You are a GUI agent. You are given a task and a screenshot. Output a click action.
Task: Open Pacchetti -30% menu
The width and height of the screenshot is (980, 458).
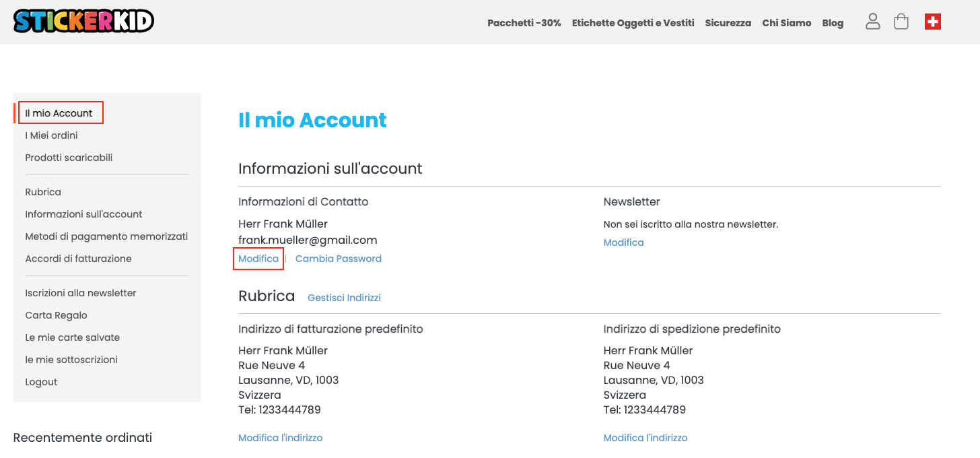click(524, 23)
